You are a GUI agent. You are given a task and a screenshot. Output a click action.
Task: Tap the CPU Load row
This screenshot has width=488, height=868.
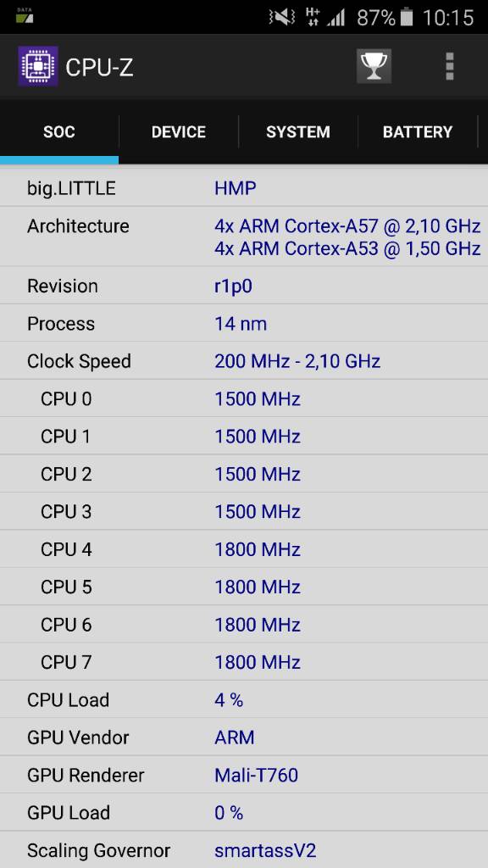click(244, 699)
